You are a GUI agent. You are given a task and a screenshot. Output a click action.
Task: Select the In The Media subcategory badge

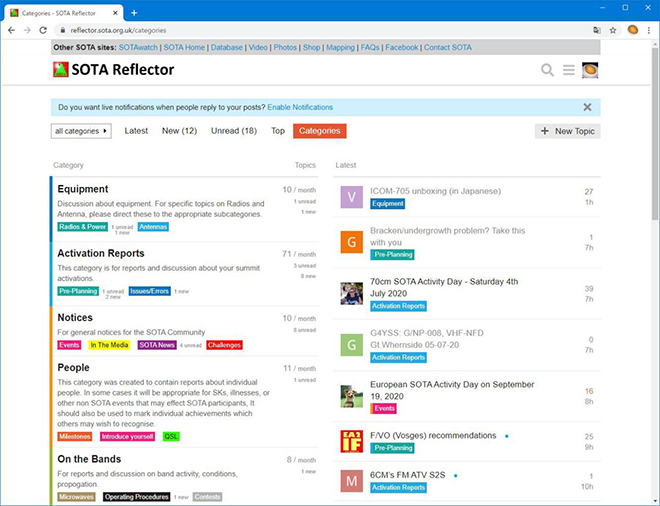[109, 345]
